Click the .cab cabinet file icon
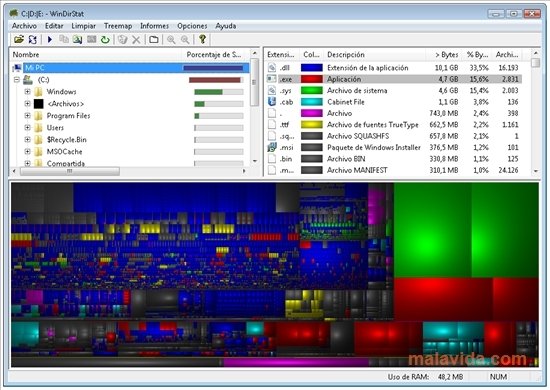The width and height of the screenshot is (550, 390). click(x=272, y=102)
